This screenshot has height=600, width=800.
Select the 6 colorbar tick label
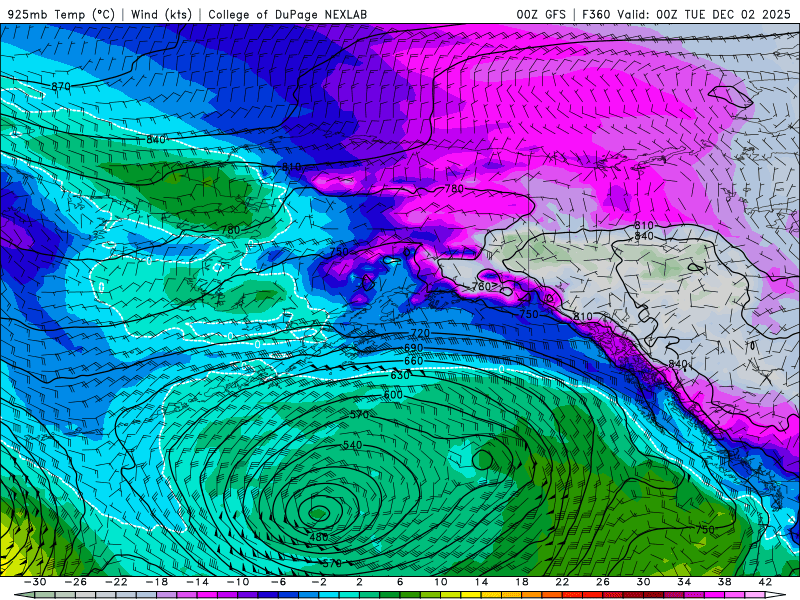(x=400, y=582)
